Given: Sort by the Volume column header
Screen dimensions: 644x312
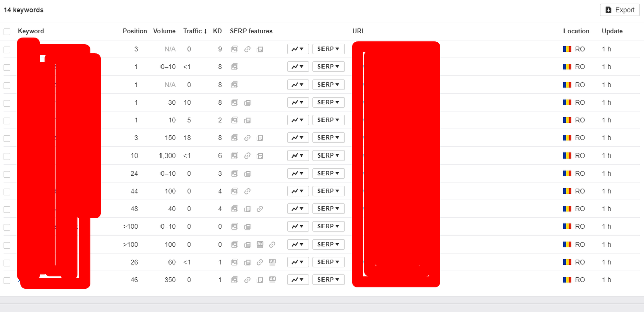Looking at the screenshot, I should [165, 31].
